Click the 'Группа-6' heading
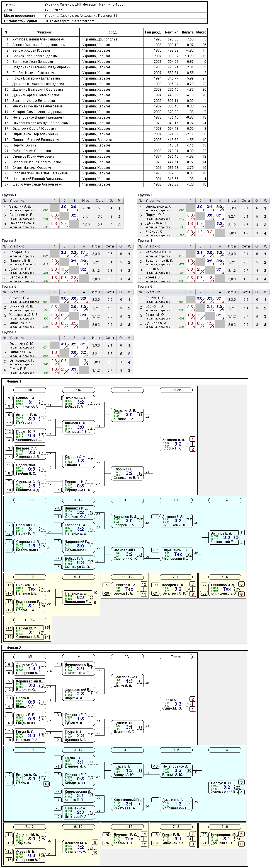 [x=145, y=287]
